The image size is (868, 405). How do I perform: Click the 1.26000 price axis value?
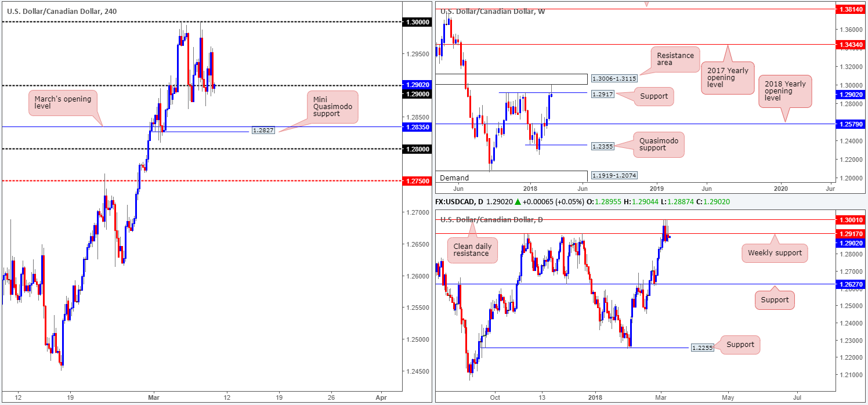[x=418, y=276]
